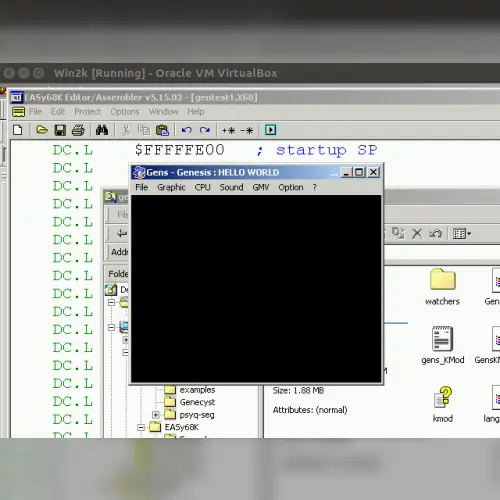Copy selection with the copy icon

[144, 130]
